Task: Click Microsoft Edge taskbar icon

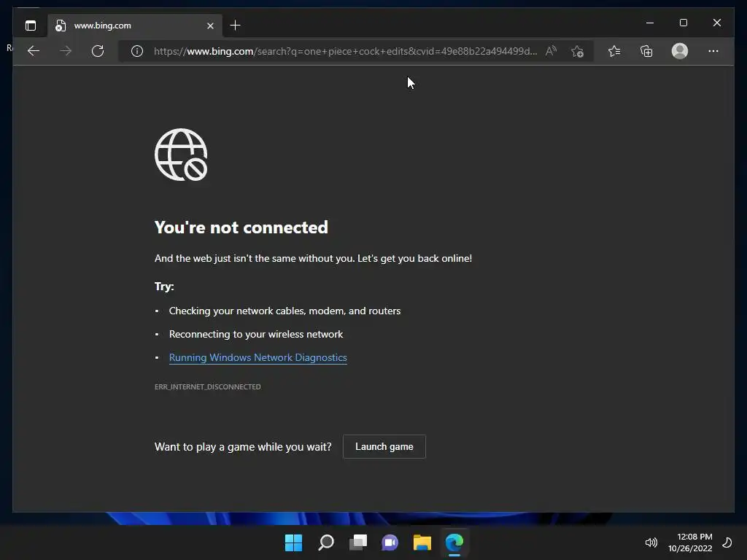Action: coord(454,542)
